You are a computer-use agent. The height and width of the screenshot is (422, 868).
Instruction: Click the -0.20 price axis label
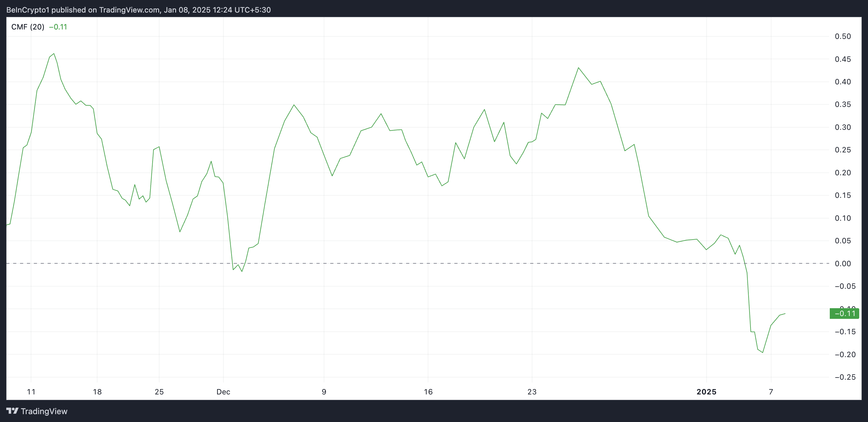point(845,355)
